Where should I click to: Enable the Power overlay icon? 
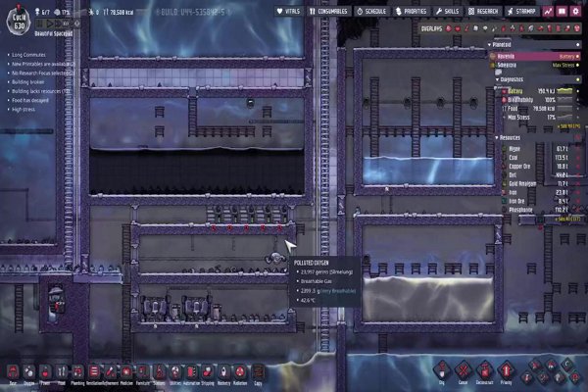coord(458,28)
